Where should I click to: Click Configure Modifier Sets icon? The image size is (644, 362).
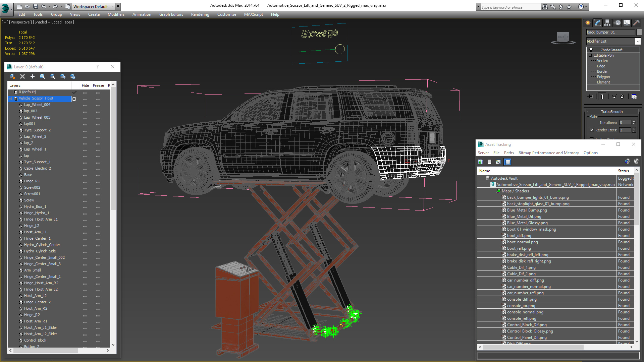click(x=634, y=97)
